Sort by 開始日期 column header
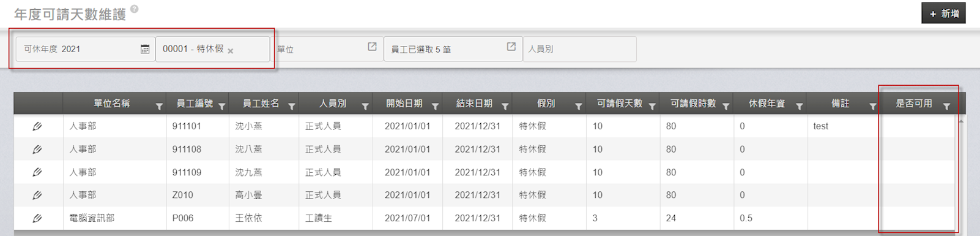 (404, 104)
